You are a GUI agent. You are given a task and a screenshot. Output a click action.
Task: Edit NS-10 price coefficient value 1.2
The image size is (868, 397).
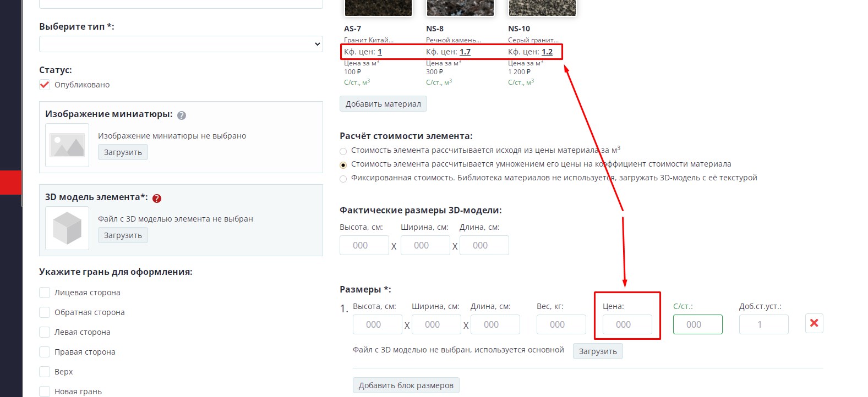tap(547, 52)
